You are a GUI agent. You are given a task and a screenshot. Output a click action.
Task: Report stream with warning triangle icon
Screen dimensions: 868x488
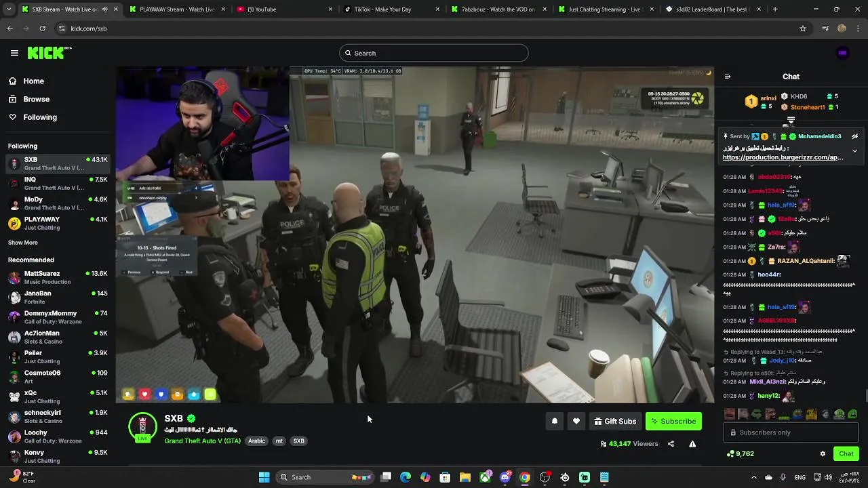click(x=692, y=444)
